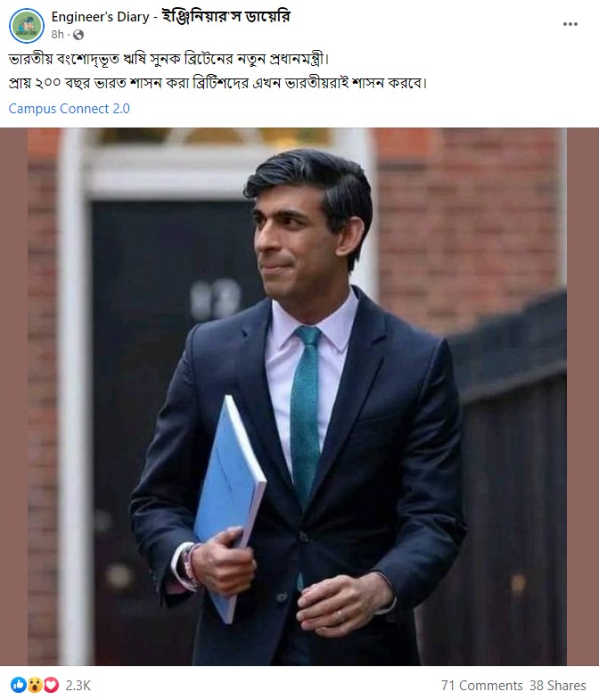
Task: Click the public audience globe icon
Action: coord(78,35)
